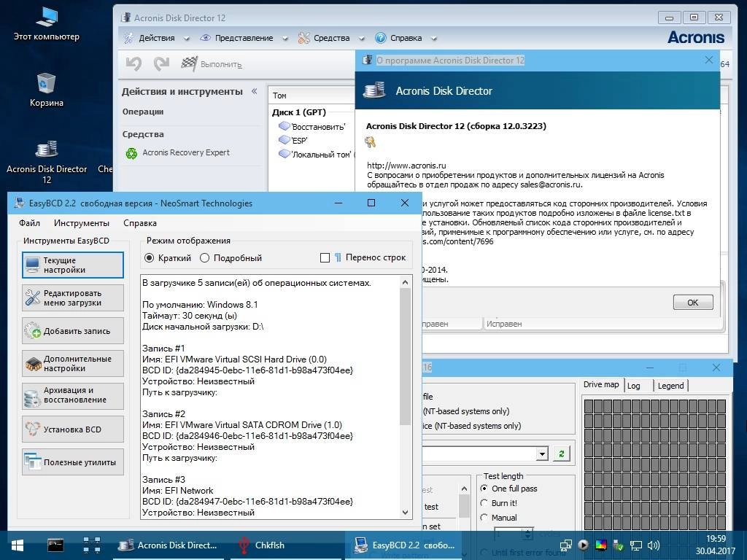This screenshot has height=560, width=747.
Task: Click Дополнительные настройки button
Action: pyautogui.click(x=73, y=363)
